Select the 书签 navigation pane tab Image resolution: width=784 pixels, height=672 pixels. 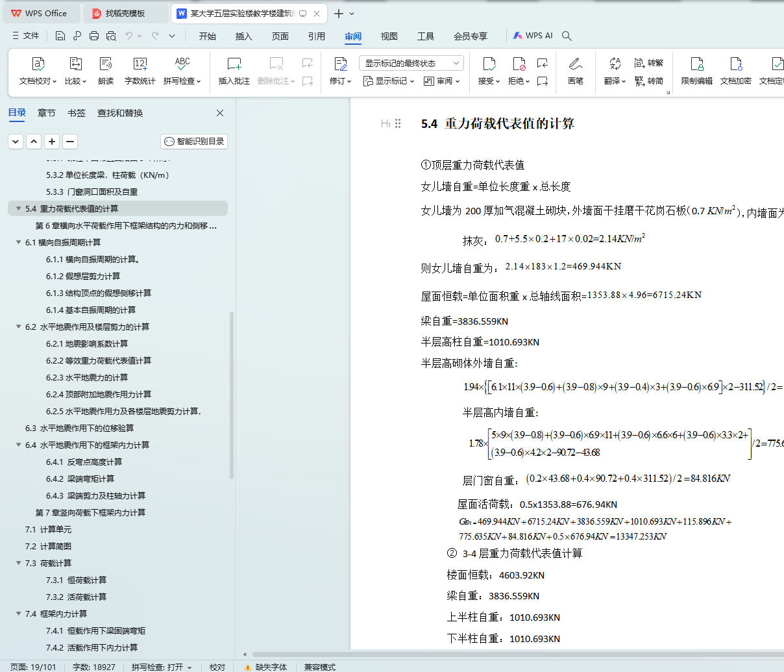(x=77, y=113)
